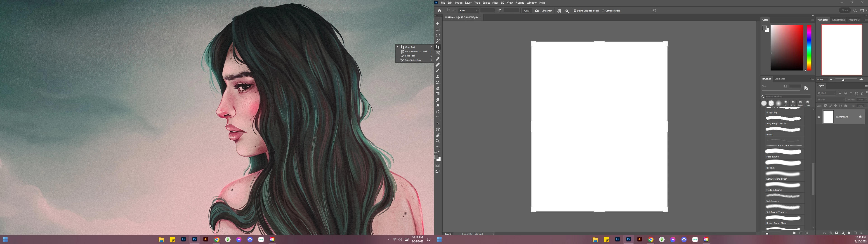Select the Zoom tool in toolbar
The width and height of the screenshot is (868, 244).
438,141
